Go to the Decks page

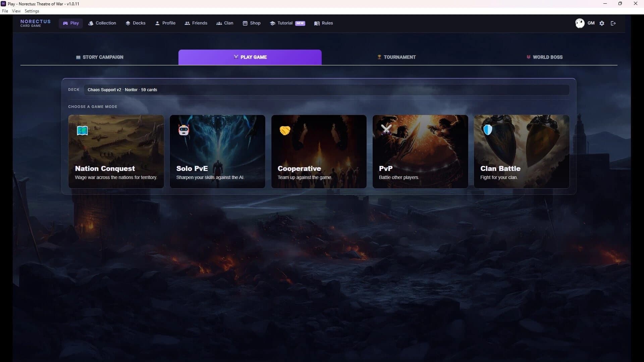point(136,23)
